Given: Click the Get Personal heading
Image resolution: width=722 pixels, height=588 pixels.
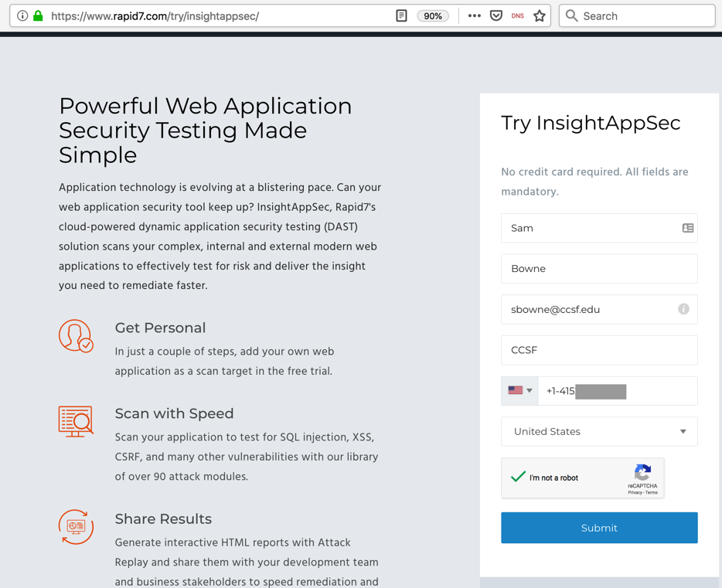Looking at the screenshot, I should point(160,328).
